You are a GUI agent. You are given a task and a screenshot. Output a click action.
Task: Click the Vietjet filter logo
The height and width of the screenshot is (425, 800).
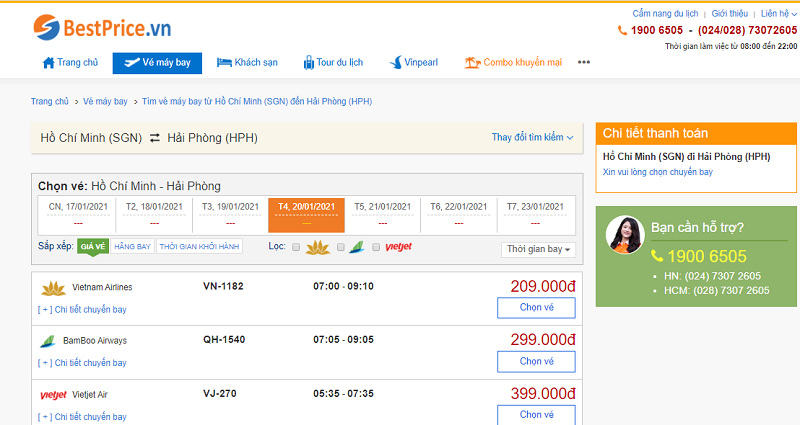click(398, 247)
